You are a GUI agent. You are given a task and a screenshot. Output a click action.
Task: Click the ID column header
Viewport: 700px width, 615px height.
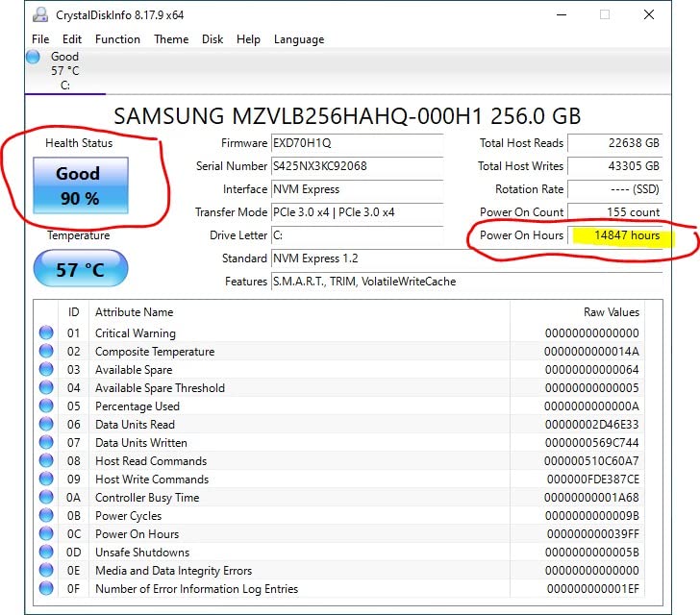74,312
